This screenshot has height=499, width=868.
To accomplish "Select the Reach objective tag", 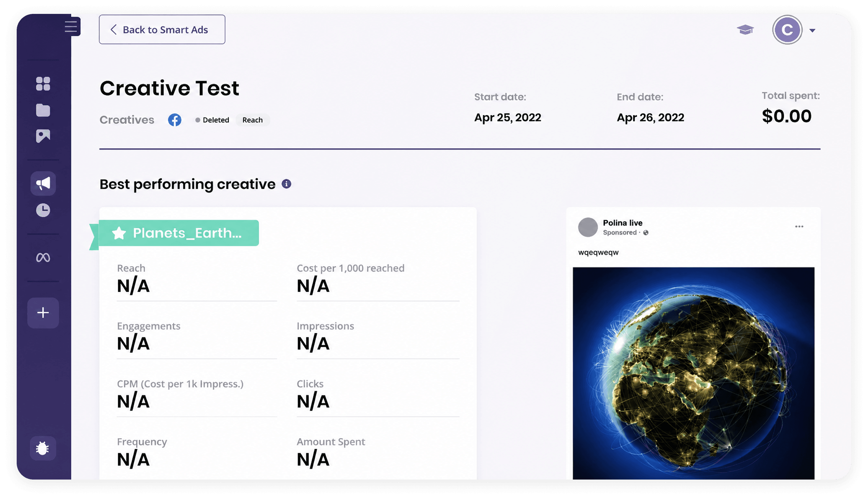I will coord(252,120).
